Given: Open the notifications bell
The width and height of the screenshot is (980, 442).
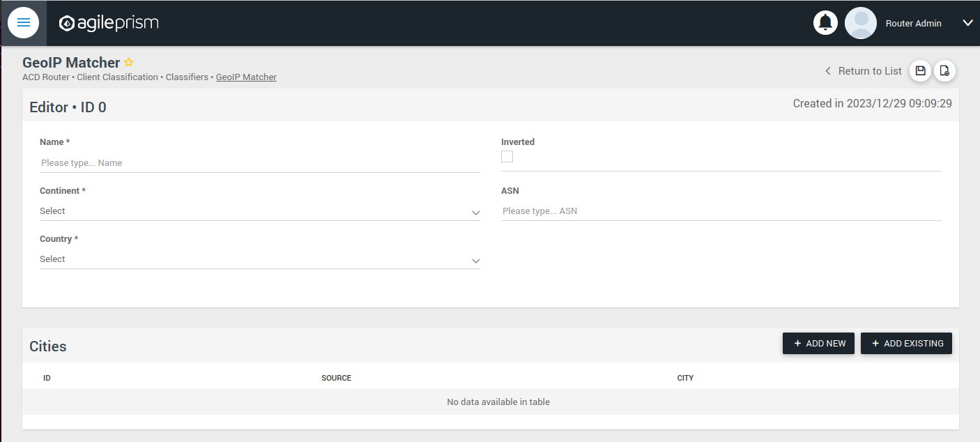Looking at the screenshot, I should [825, 22].
